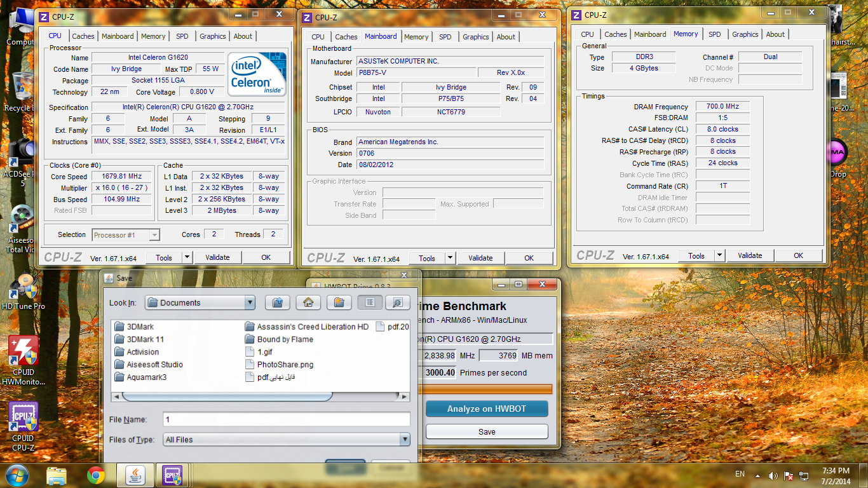The image size is (868, 488).
Task: Click the Bus Speed value 104.99 MHz
Action: point(121,200)
